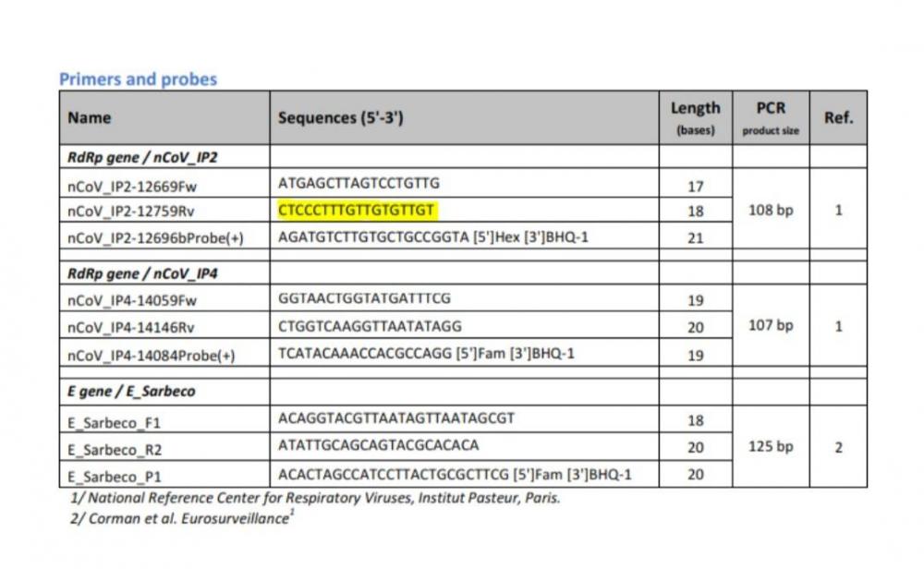The height and width of the screenshot is (569, 924).
Task: Click the ATGAGCTTAGTCCTGTTG sequence cell
Action: pyautogui.click(x=359, y=184)
